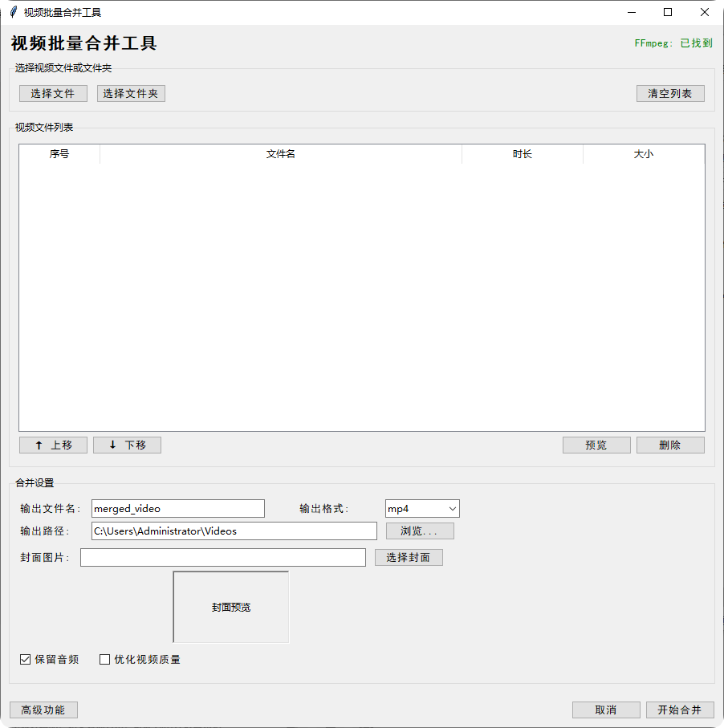
Task: Click the 时长 column header
Action: pyautogui.click(x=523, y=154)
